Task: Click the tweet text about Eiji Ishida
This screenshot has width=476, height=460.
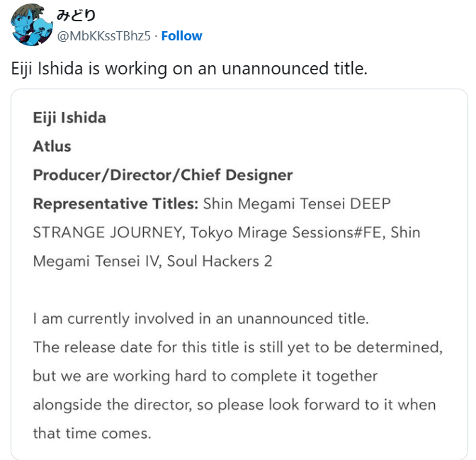Action: (x=189, y=69)
